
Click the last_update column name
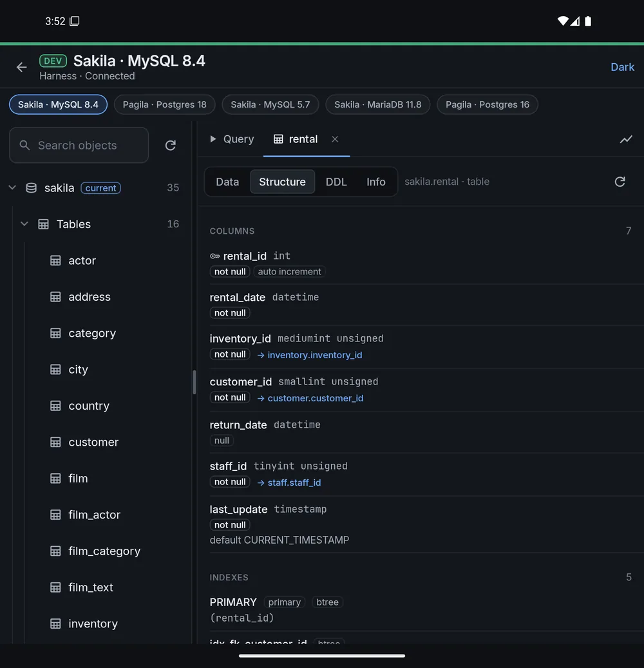[238, 510]
